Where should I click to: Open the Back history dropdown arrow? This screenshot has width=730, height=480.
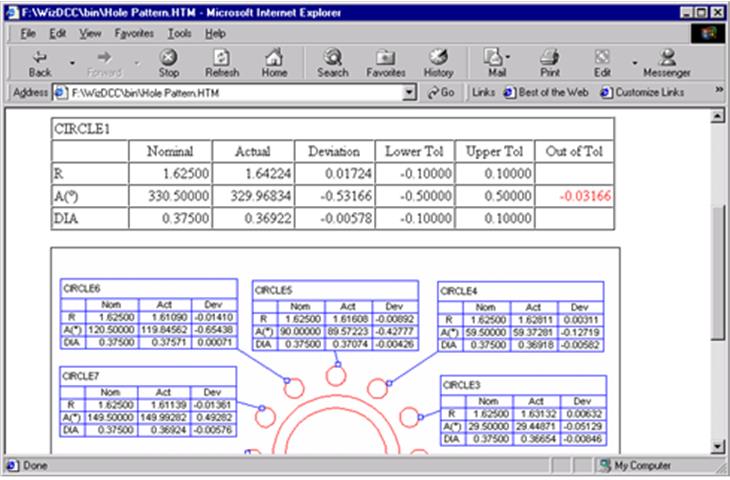pos(72,63)
